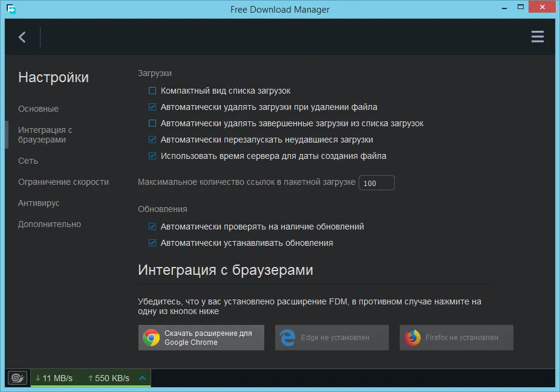Open the Дополнительно settings section
Viewport: 560px width, 392px height.
49,224
